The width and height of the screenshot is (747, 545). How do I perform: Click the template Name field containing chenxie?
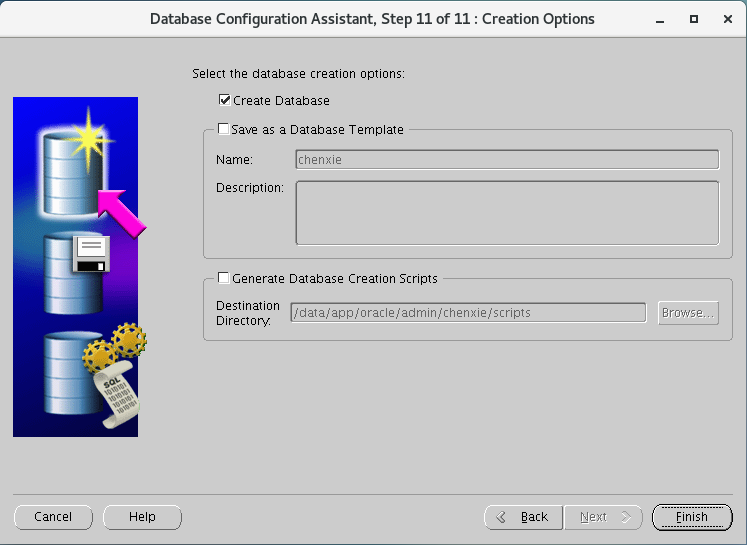[507, 160]
